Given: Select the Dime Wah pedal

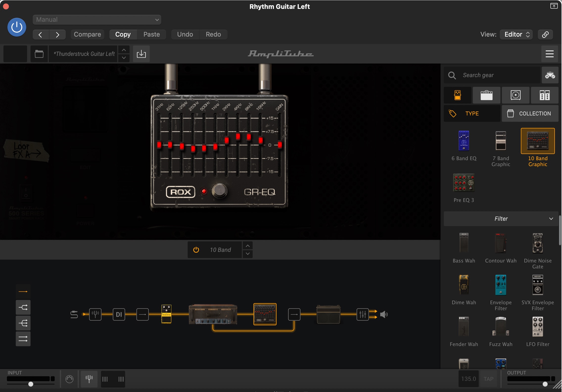Looking at the screenshot, I should click(x=464, y=290).
